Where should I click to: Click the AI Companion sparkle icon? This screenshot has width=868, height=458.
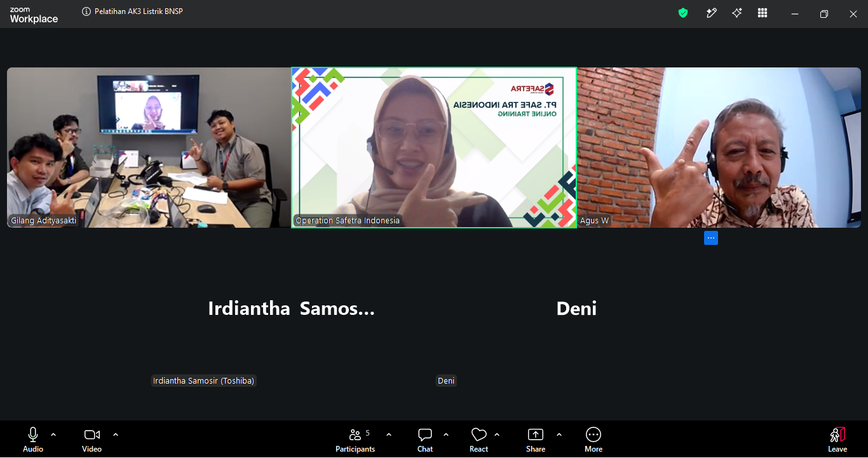737,13
